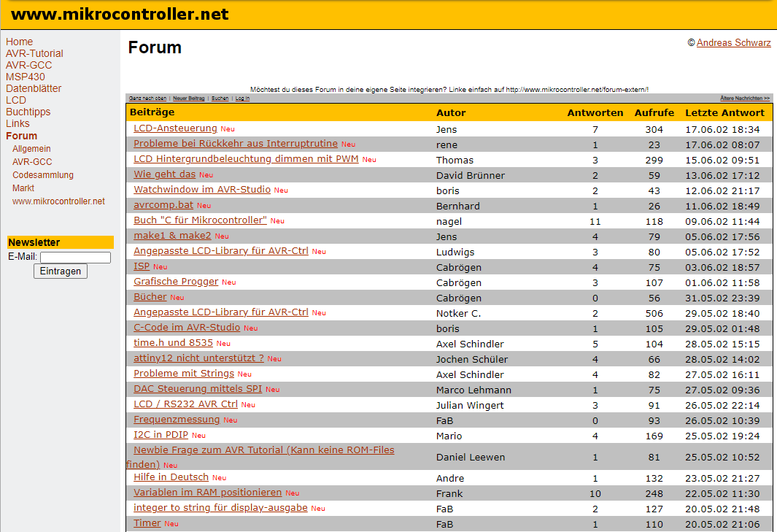
Task: Open the 'Frequenzmessung' thread
Action: click(177, 420)
